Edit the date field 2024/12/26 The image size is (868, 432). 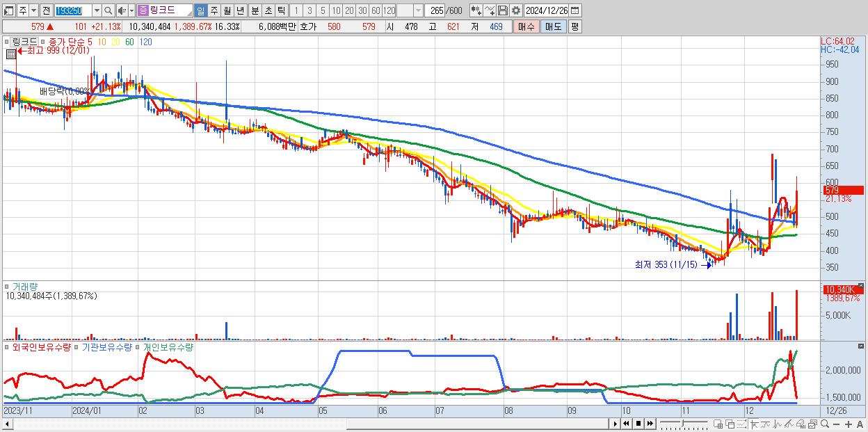tap(547, 11)
